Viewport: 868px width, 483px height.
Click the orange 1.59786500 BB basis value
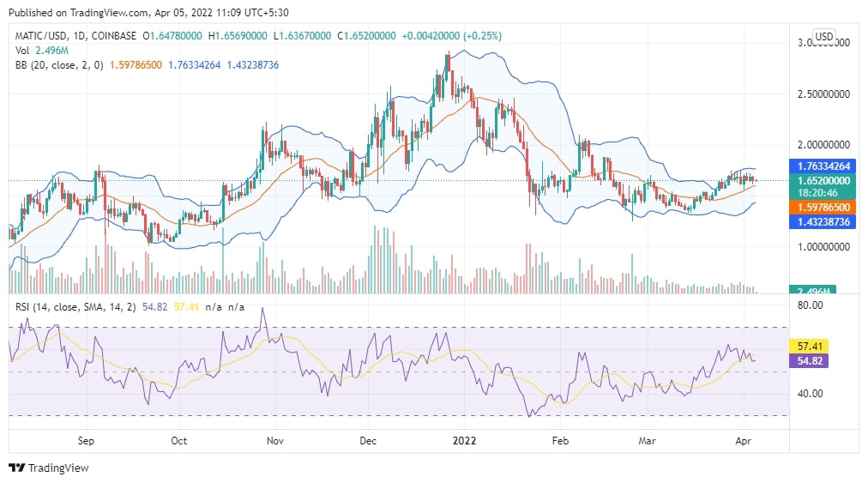[136, 65]
